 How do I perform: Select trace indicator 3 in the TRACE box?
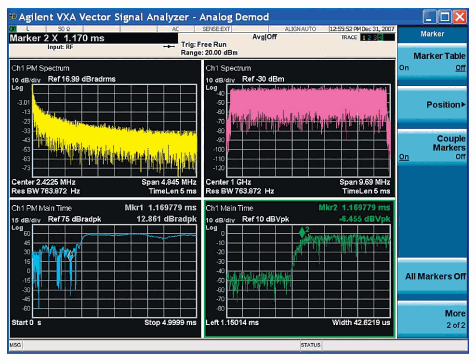(x=375, y=38)
